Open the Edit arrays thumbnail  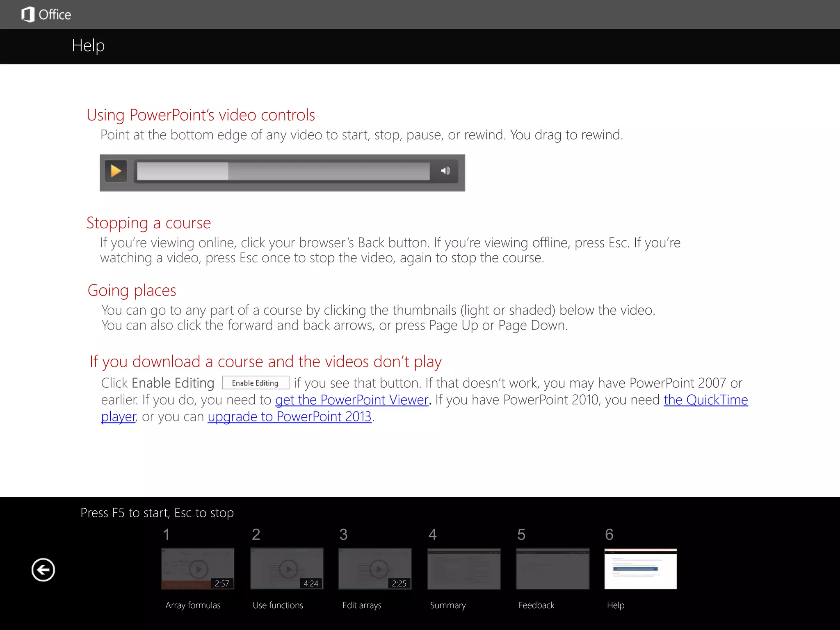click(375, 569)
